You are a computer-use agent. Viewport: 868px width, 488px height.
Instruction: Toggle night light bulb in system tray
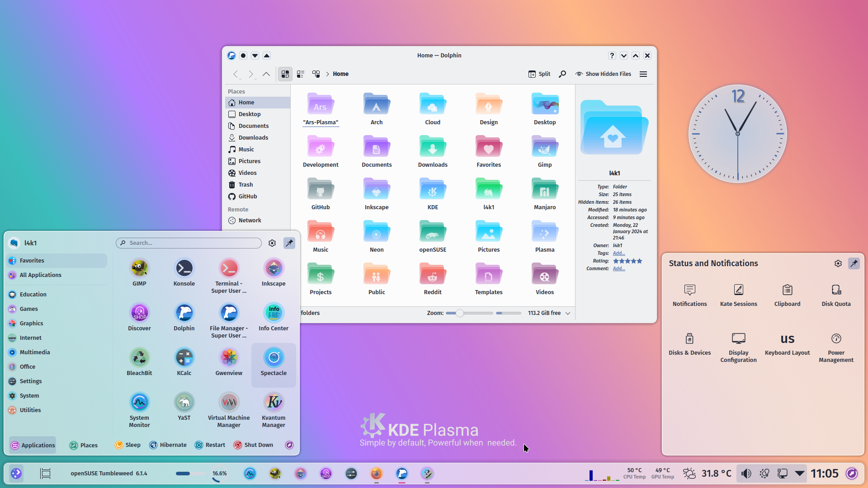click(764, 474)
